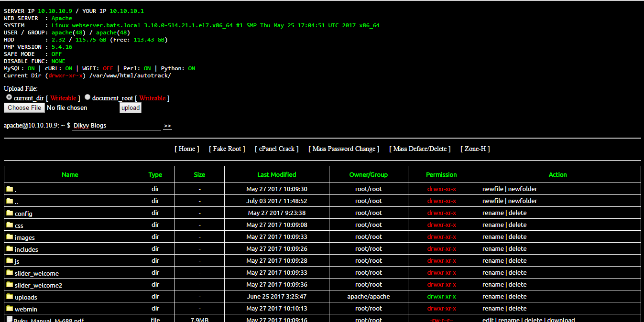Open the css folder icon
The width and height of the screenshot is (644, 322).
point(10,225)
